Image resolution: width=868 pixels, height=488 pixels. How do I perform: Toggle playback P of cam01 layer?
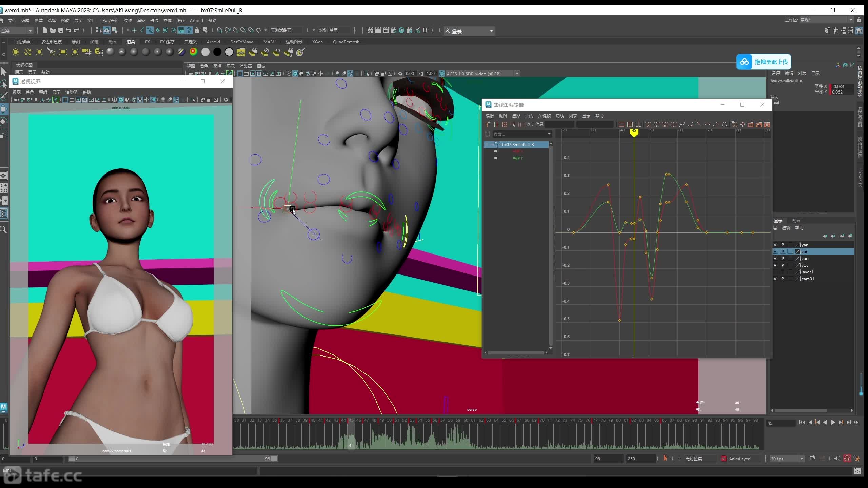coord(783,279)
